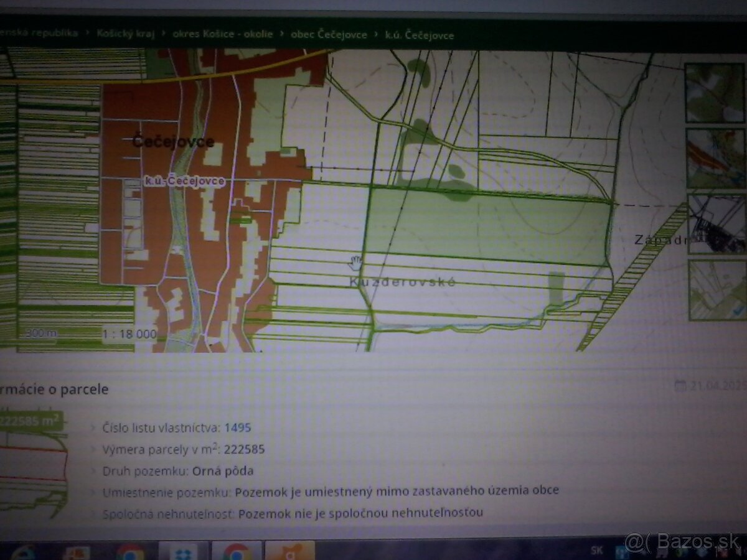This screenshot has width=747, height=560.
Task: Click the second Chrome taskbar icon
Action: [x=237, y=551]
